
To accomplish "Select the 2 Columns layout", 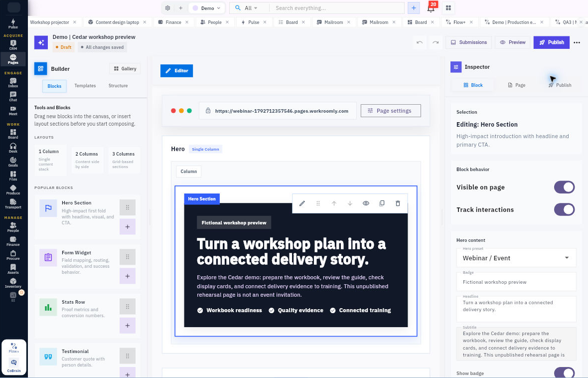I will click(x=87, y=160).
